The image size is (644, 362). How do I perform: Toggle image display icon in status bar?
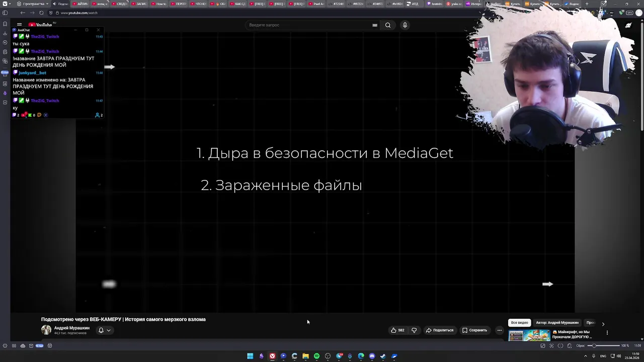click(542, 346)
